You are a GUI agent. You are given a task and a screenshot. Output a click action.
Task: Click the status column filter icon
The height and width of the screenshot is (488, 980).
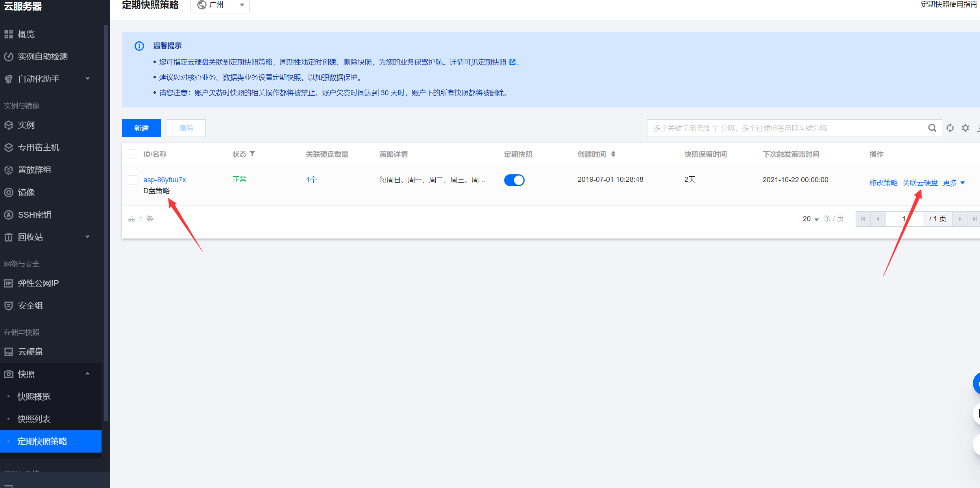(252, 154)
